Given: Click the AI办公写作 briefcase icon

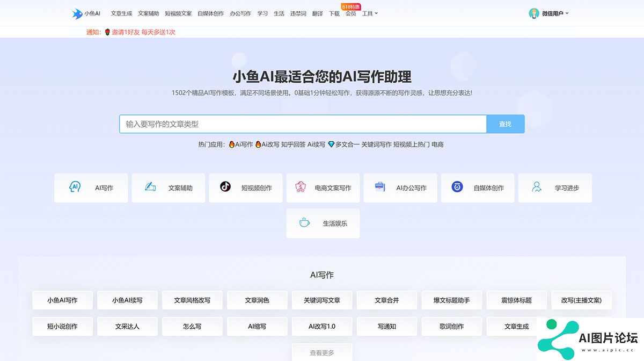Looking at the screenshot, I should click(380, 187).
